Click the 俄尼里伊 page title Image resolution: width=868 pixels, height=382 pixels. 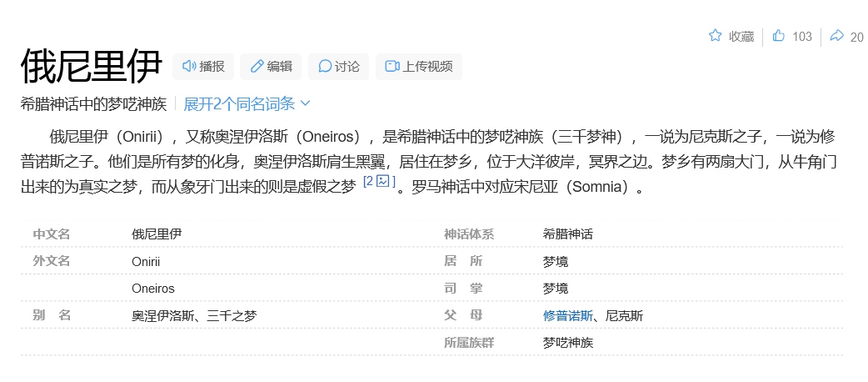tap(92, 67)
